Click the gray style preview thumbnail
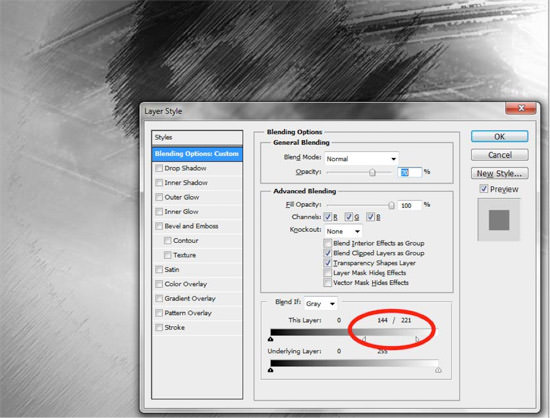This screenshot has width=550, height=418. pos(499,220)
